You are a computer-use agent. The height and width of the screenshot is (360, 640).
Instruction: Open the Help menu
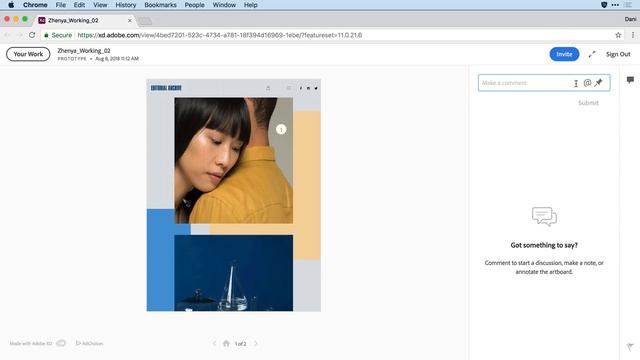pyautogui.click(x=251, y=5)
